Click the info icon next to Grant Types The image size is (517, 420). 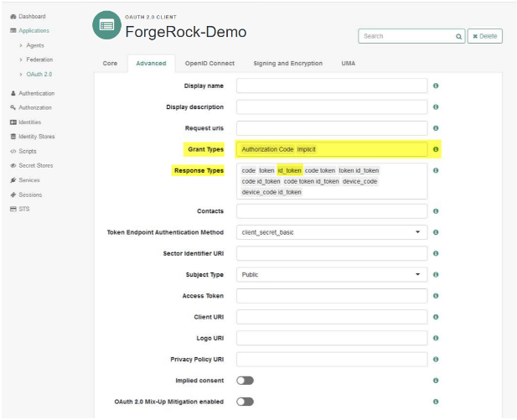pyautogui.click(x=436, y=149)
